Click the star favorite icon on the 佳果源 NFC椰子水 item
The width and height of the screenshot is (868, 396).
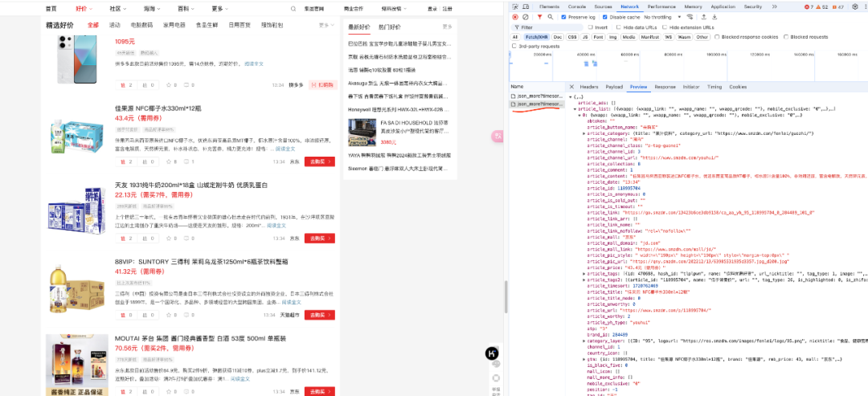pyautogui.click(x=170, y=161)
